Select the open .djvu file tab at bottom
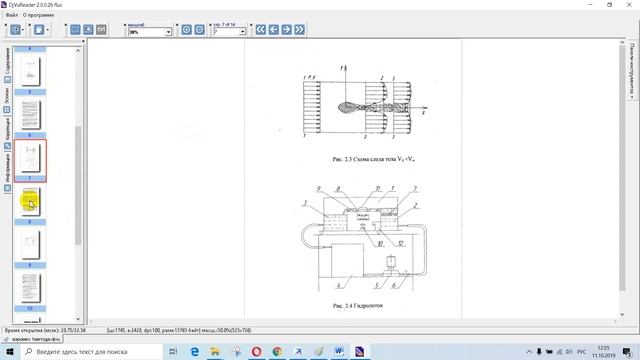This screenshot has height=360, width=640. (x=33, y=339)
